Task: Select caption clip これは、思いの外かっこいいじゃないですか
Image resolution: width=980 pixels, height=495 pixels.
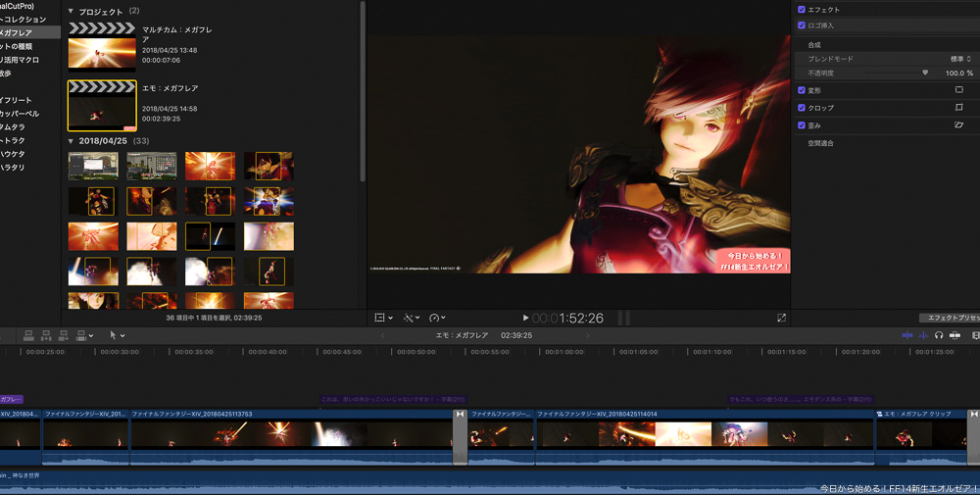Action: 393,399
